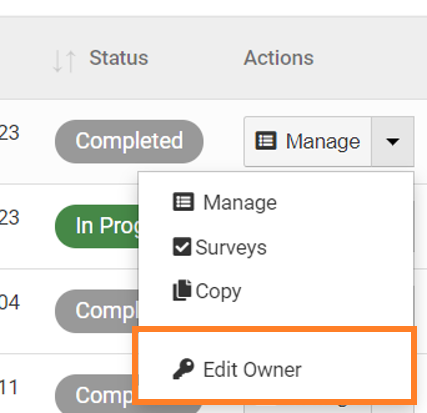The image size is (427, 413).
Task: Click the Manage button in the first row
Action: tap(308, 141)
